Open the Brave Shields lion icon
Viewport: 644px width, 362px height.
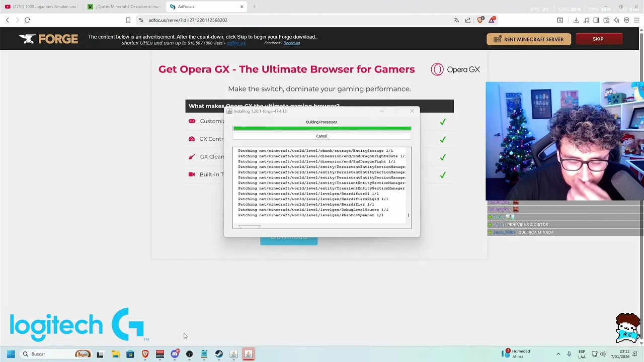[x=480, y=20]
